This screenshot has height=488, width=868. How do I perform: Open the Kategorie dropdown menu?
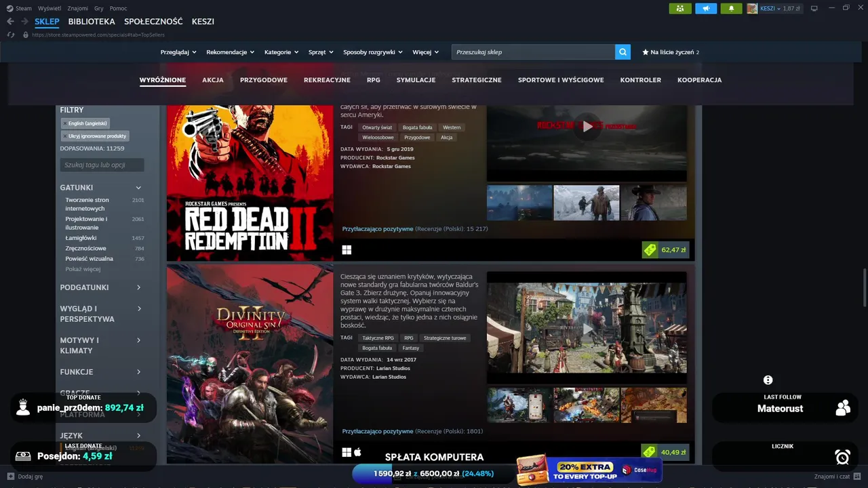tap(281, 52)
